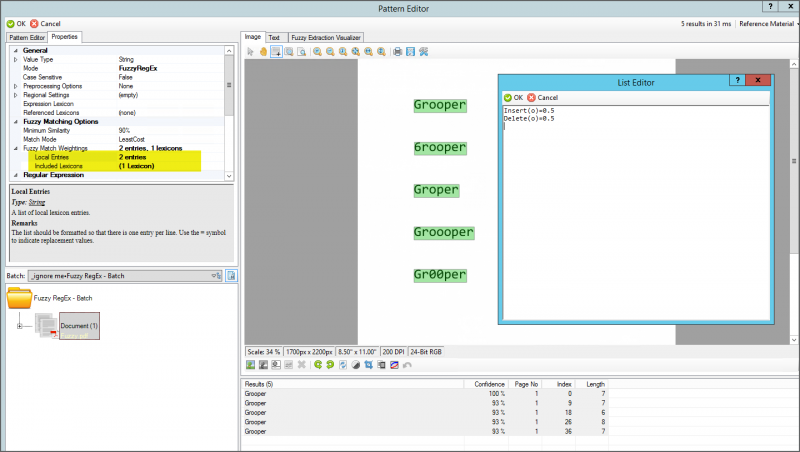
Task: Click the rotate right green arrow
Action: [x=330, y=365]
